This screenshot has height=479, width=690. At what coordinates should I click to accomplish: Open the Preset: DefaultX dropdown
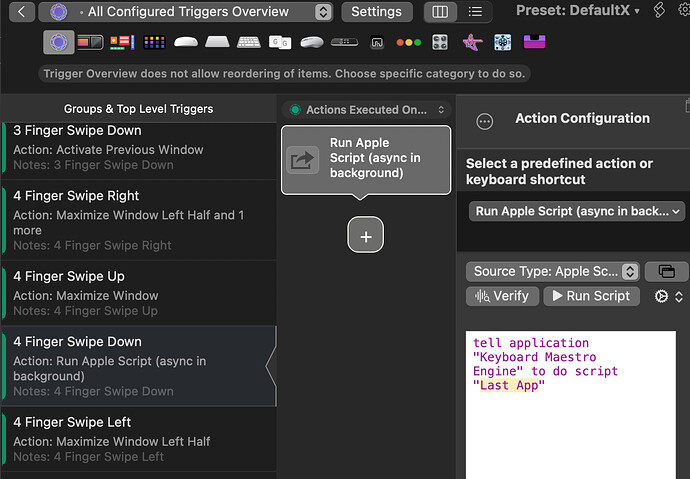coord(578,11)
